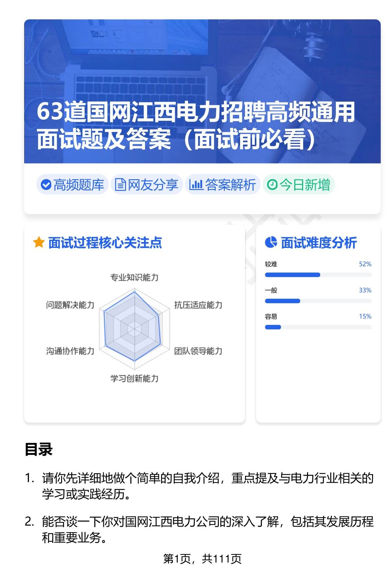Click the 一般 33% progress bar
The width and height of the screenshot is (392, 574).
click(x=318, y=301)
